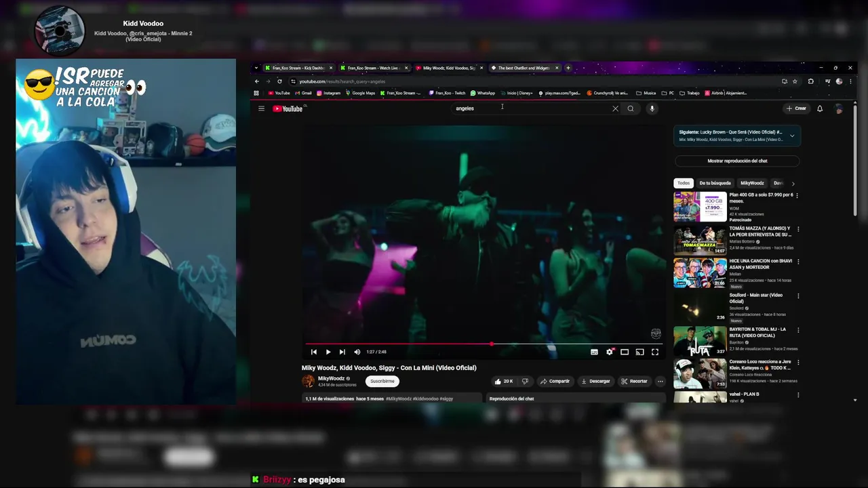
Task: Enter fullscreen on the video
Action: pos(655,352)
